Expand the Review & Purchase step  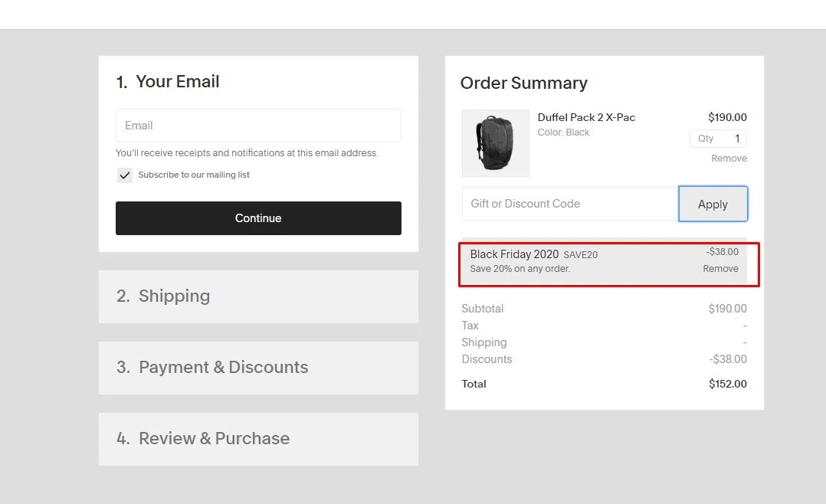(258, 439)
